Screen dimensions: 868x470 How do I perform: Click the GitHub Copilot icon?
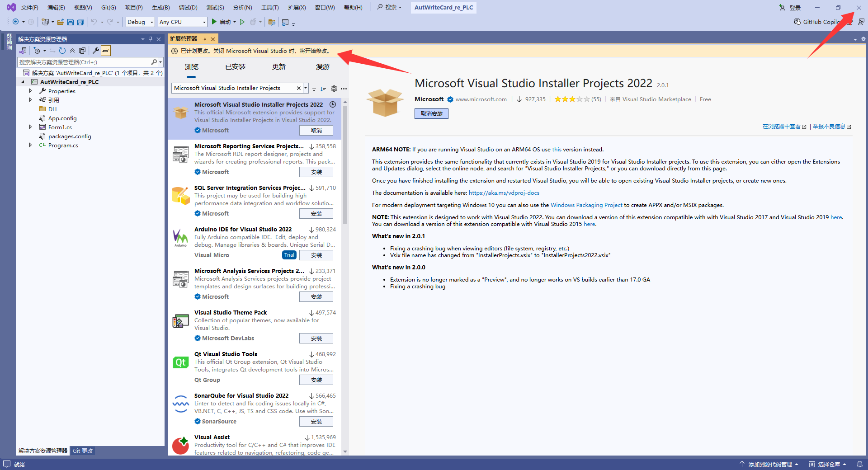[797, 22]
